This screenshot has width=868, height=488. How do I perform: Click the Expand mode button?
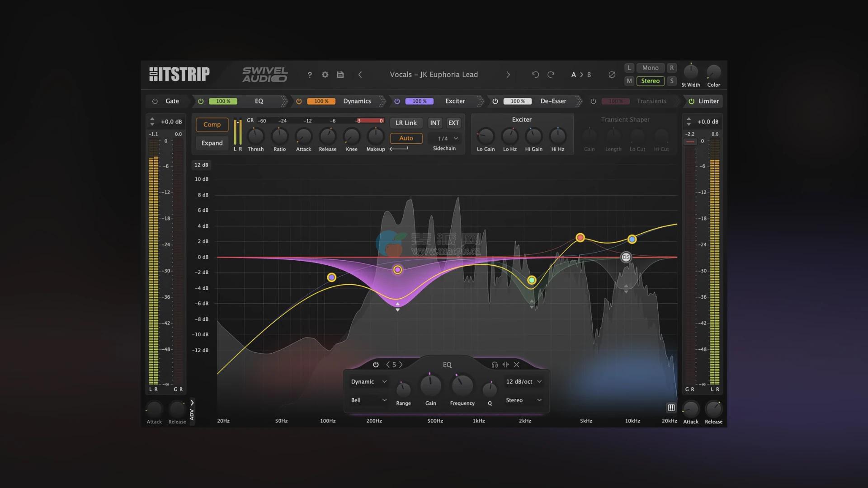coord(212,143)
